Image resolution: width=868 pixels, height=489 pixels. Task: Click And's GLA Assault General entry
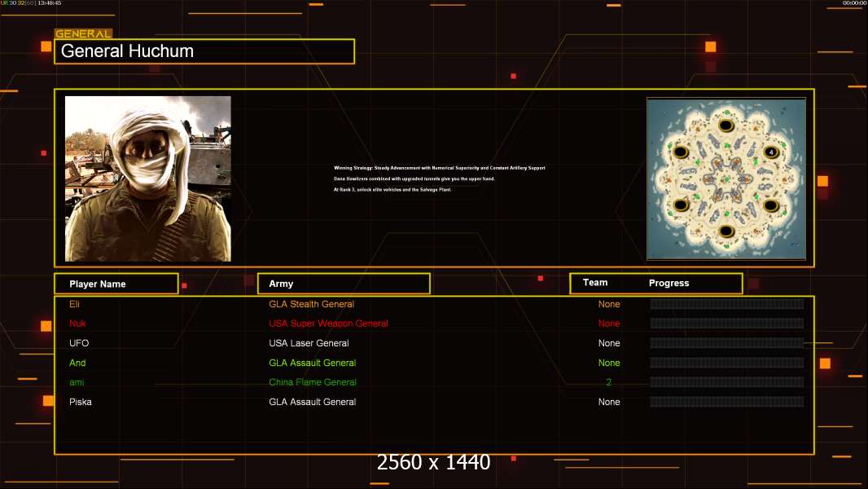[312, 363]
